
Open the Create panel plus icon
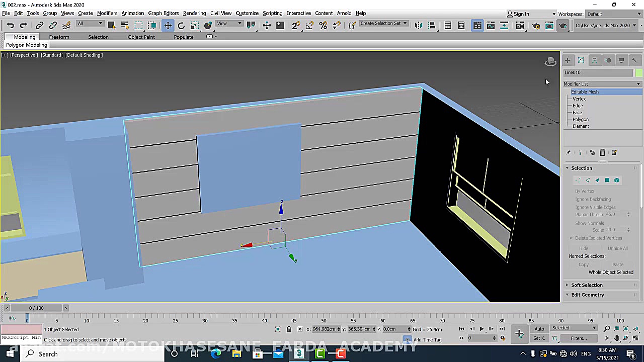(568, 60)
